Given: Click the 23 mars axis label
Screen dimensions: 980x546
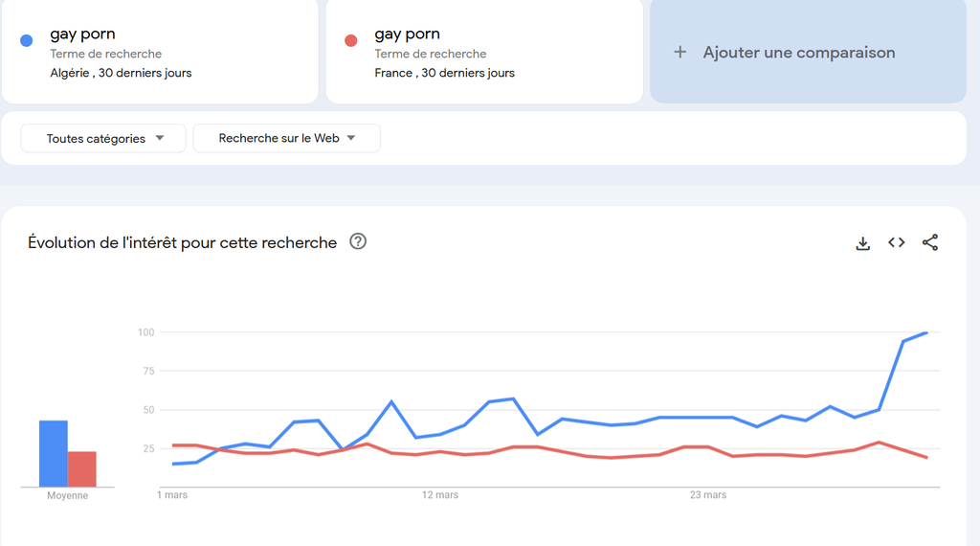Looking at the screenshot, I should point(708,495).
